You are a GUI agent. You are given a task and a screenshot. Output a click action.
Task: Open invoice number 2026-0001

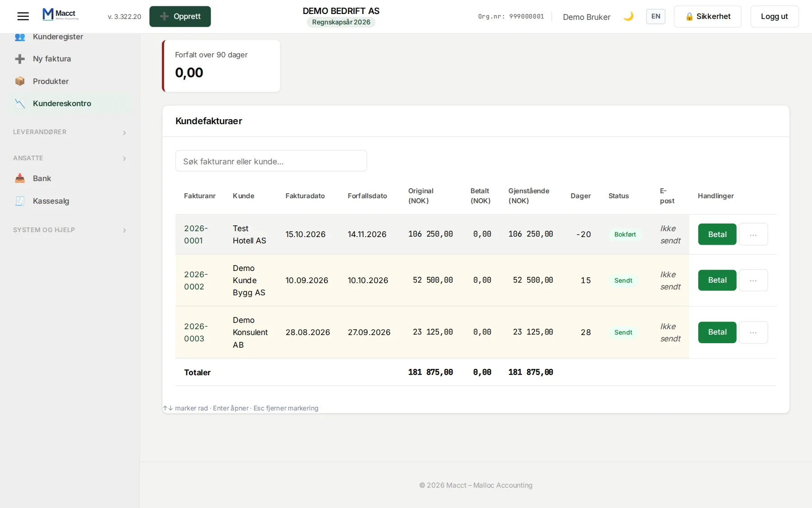pos(196,234)
